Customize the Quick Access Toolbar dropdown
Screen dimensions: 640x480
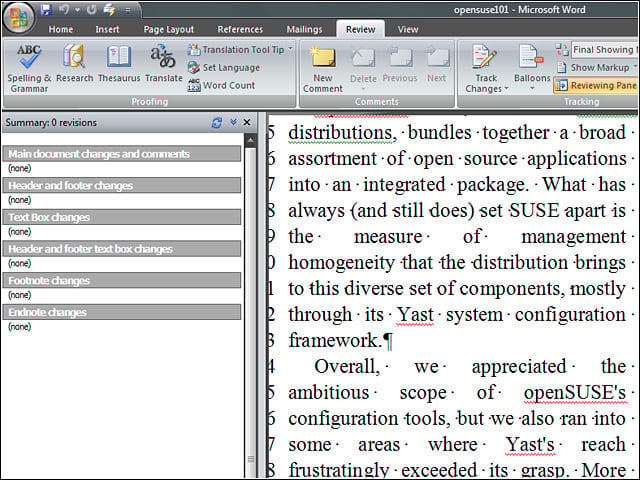pos(128,10)
